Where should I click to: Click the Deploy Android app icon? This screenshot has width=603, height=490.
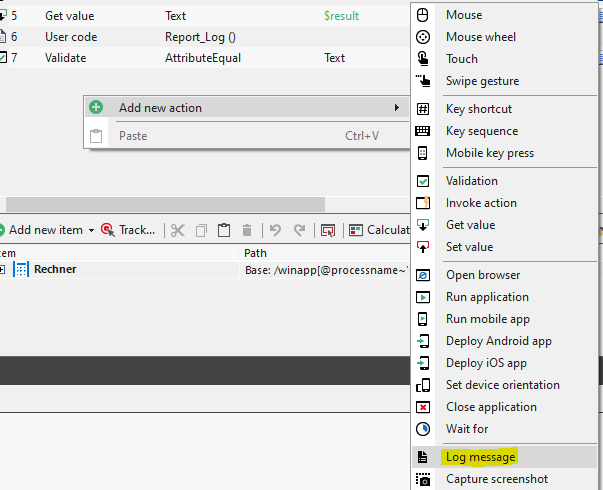click(423, 341)
